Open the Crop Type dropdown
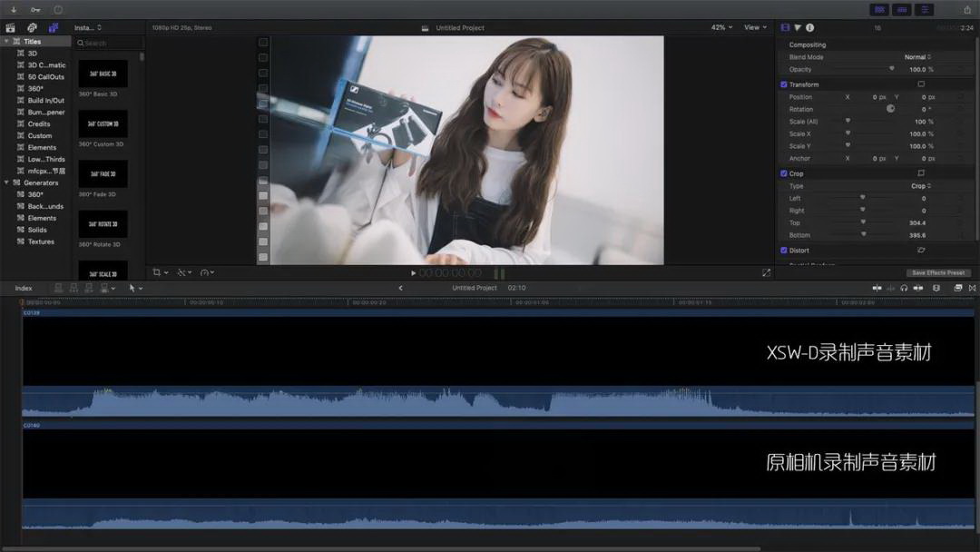The image size is (980, 552). pos(921,186)
